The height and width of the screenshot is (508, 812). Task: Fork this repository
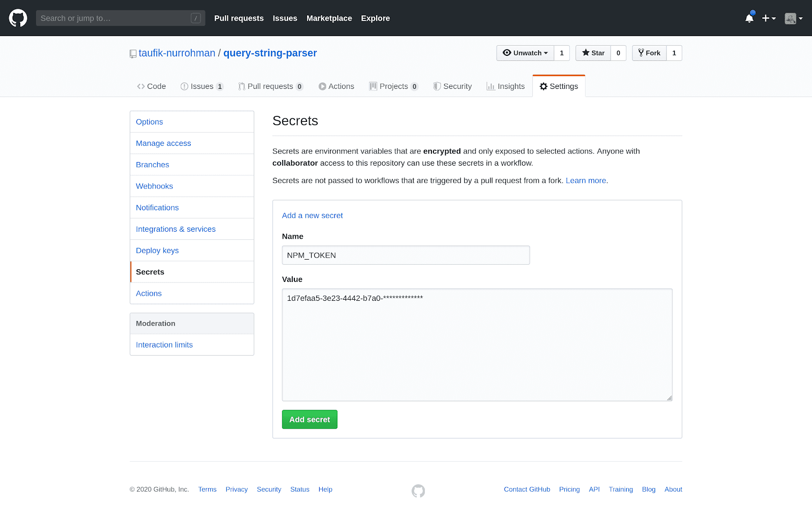click(x=650, y=53)
